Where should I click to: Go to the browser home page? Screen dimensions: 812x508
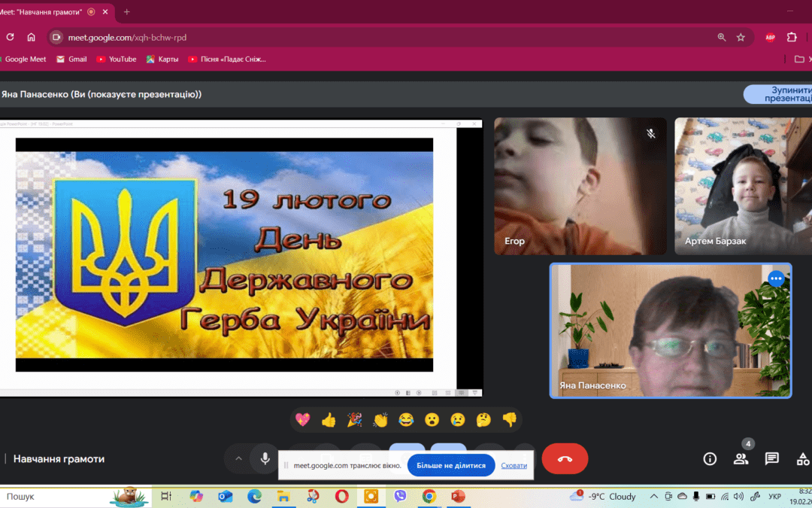pyautogui.click(x=31, y=38)
